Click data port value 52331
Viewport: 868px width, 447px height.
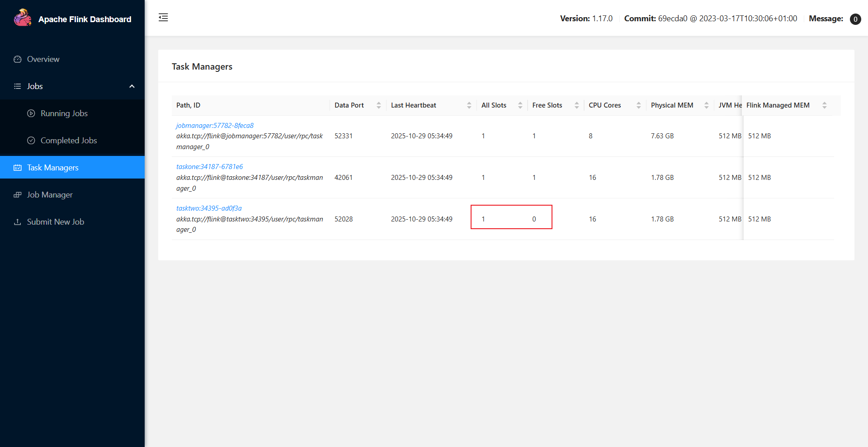coord(344,136)
